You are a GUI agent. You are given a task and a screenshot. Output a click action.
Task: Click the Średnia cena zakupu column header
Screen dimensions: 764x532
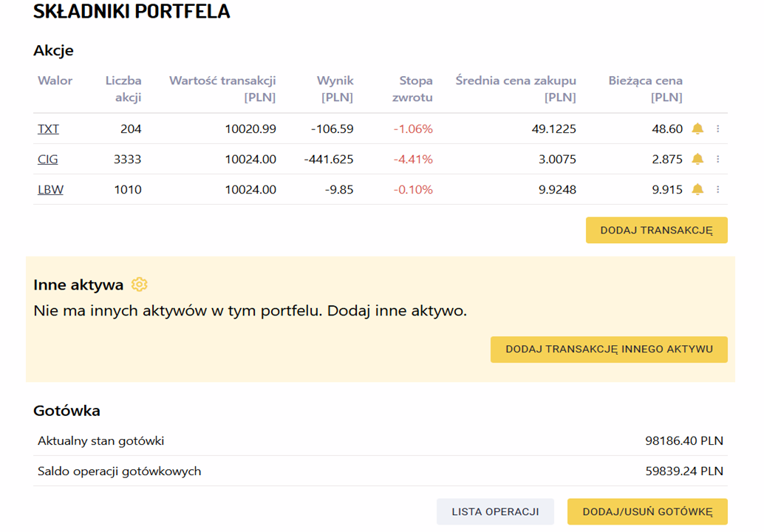516,89
